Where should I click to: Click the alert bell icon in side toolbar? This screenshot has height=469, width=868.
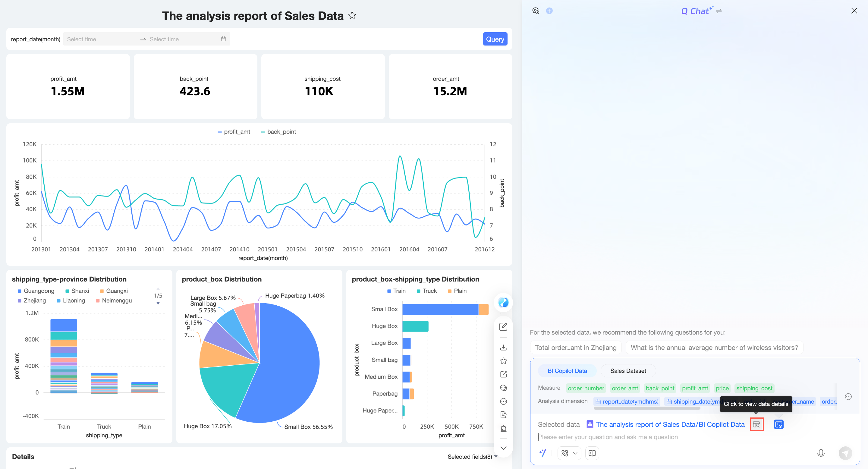click(x=503, y=428)
